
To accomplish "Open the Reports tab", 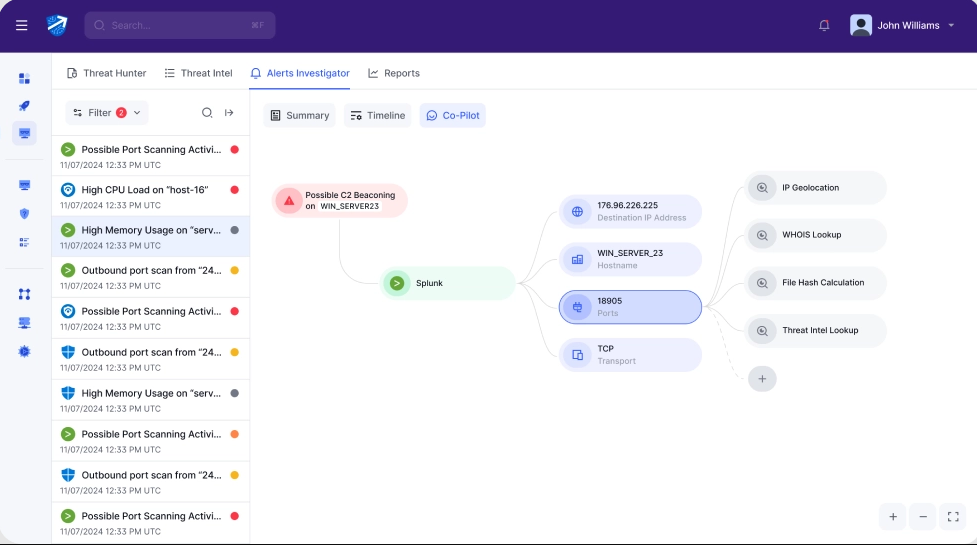I will click(394, 73).
